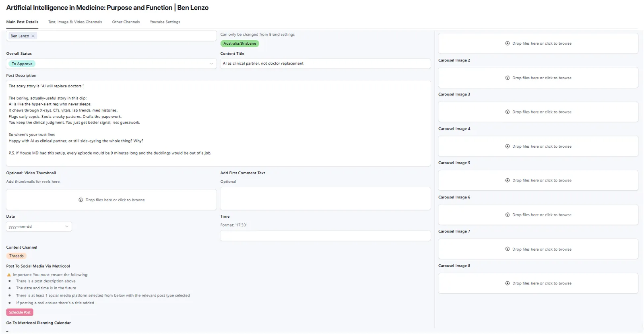Click 'The date and time is in the future'
The image size is (644, 334).
46,288
